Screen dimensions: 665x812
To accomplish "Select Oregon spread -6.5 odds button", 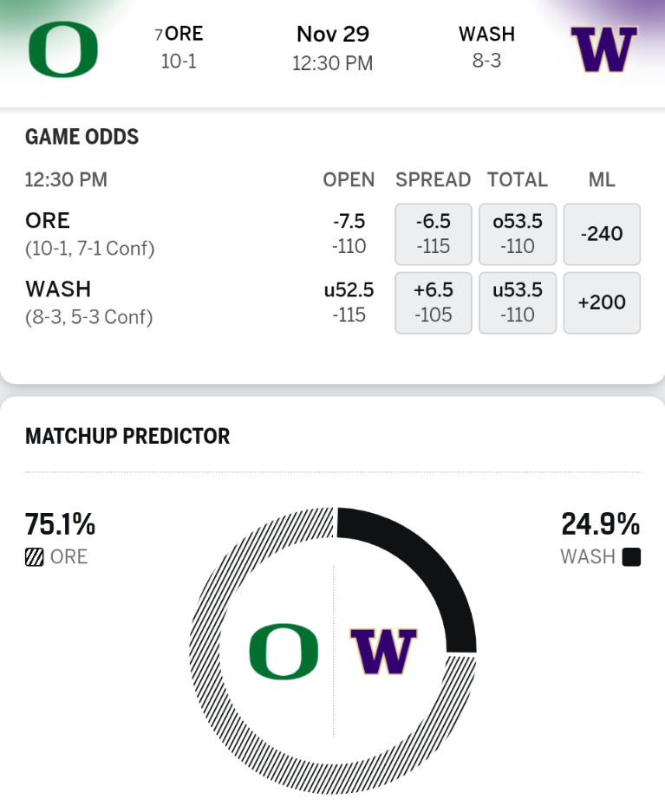I will [433, 234].
